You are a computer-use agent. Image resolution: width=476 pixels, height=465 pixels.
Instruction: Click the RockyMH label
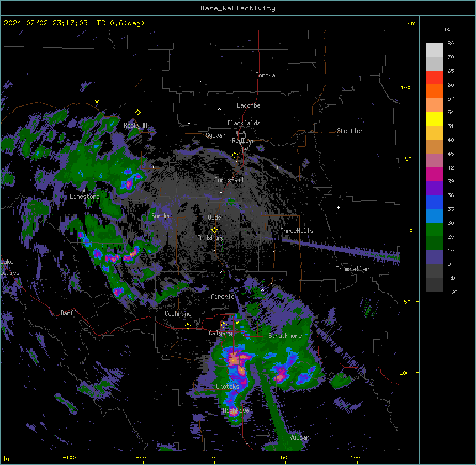coord(135,125)
